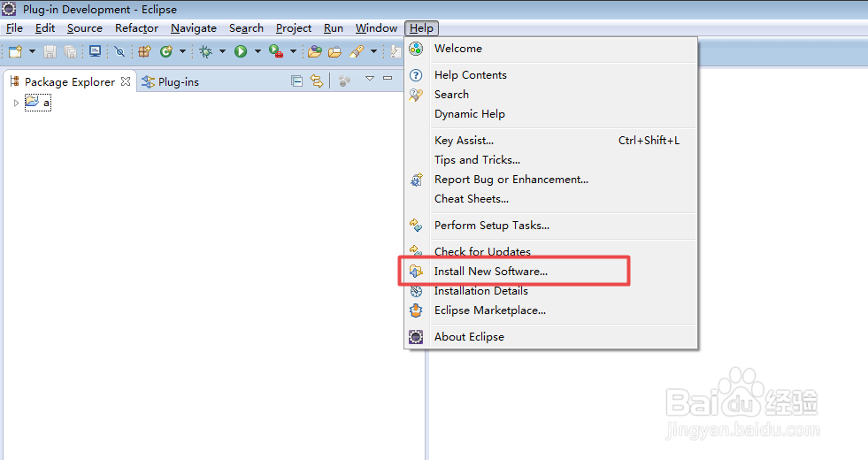Minimize the Package Explorer view

pos(388,79)
